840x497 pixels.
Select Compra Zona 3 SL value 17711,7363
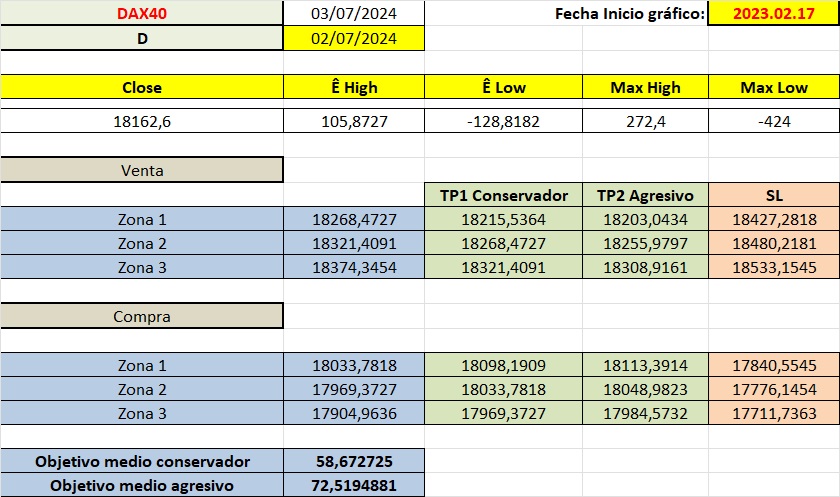[774, 413]
